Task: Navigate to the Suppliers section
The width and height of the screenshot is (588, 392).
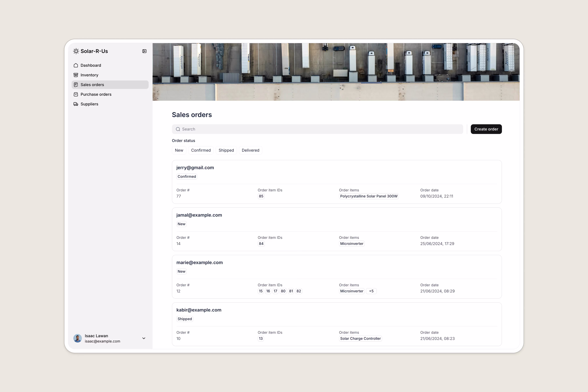Action: tap(89, 104)
